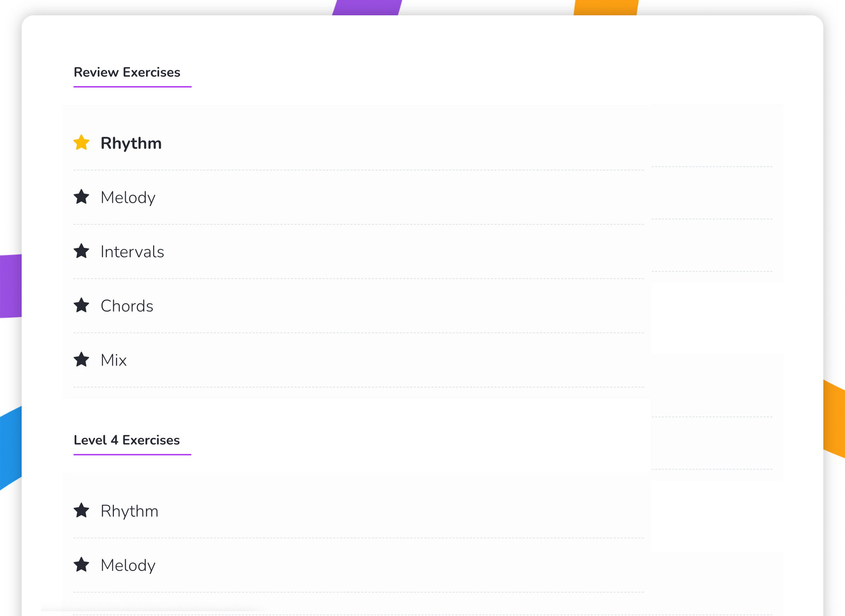Click the Review Exercises heading
Image resolution: width=845 pixels, height=616 pixels.
tap(127, 72)
